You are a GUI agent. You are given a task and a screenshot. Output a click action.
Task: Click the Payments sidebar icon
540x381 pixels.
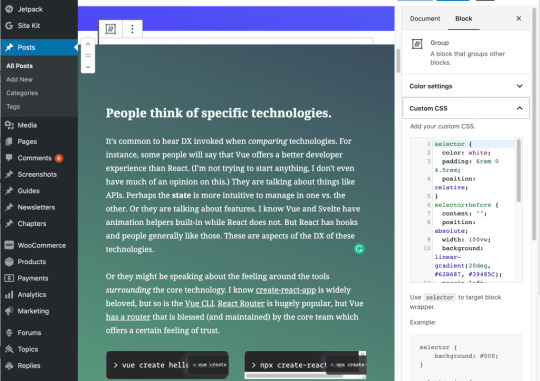point(9,278)
